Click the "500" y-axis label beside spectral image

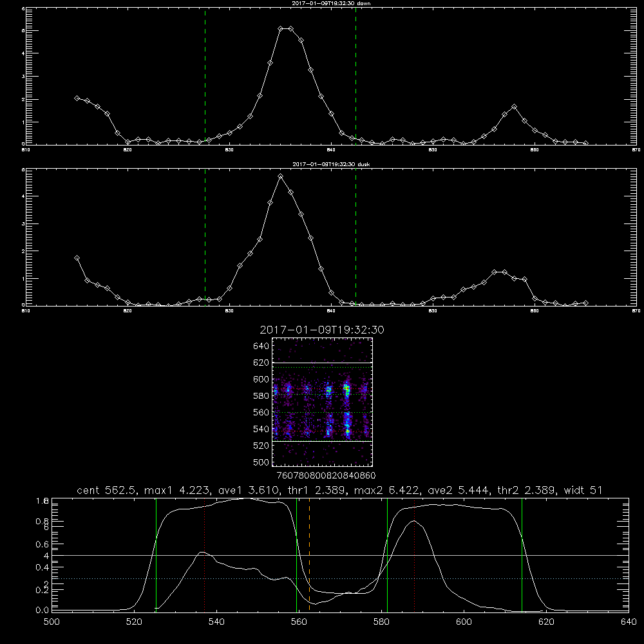[x=261, y=462]
